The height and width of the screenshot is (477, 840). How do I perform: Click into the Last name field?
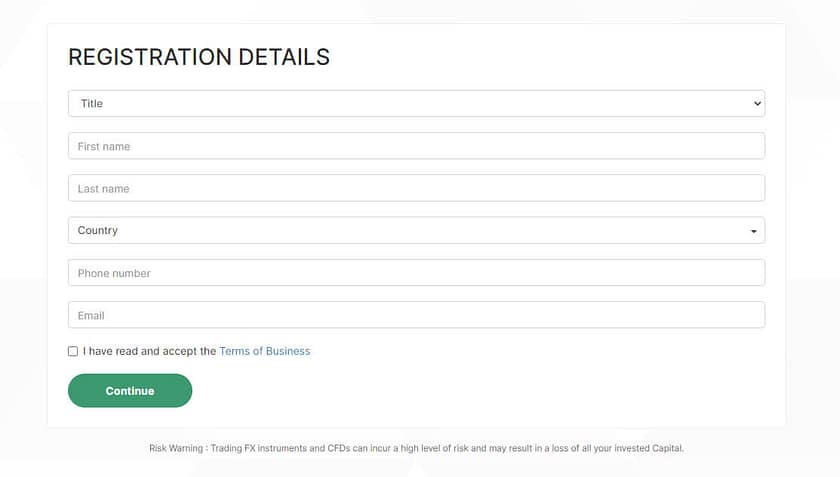coord(416,189)
